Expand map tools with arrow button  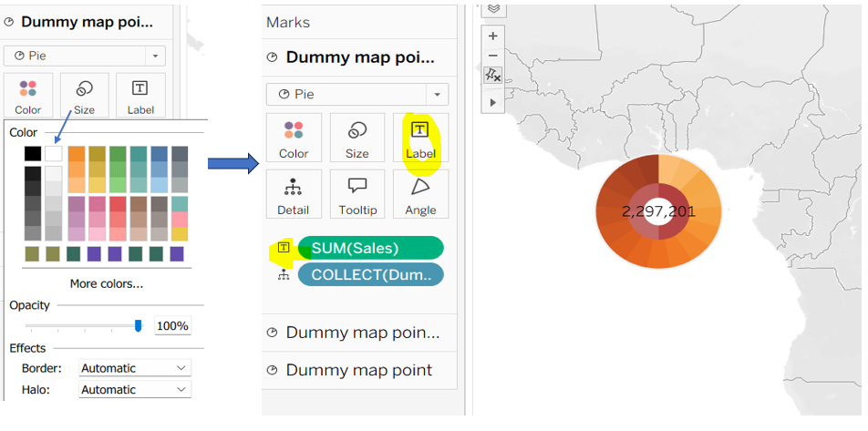tap(493, 103)
